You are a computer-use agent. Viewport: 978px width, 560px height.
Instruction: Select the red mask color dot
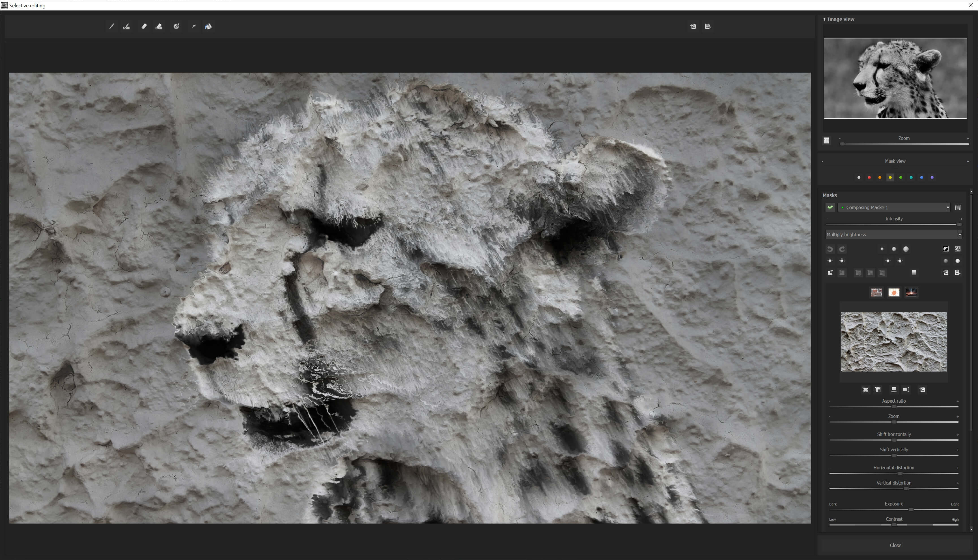869,177
